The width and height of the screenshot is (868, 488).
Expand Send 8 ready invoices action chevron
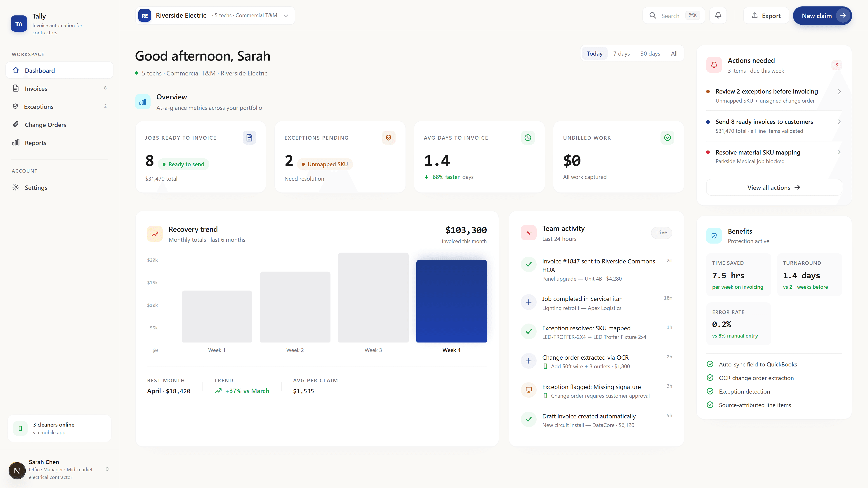(839, 122)
